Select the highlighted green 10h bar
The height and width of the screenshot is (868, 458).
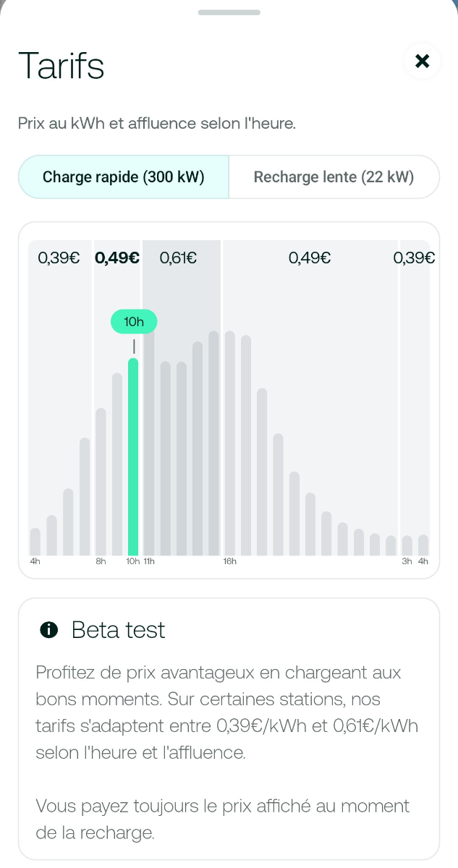click(133, 457)
